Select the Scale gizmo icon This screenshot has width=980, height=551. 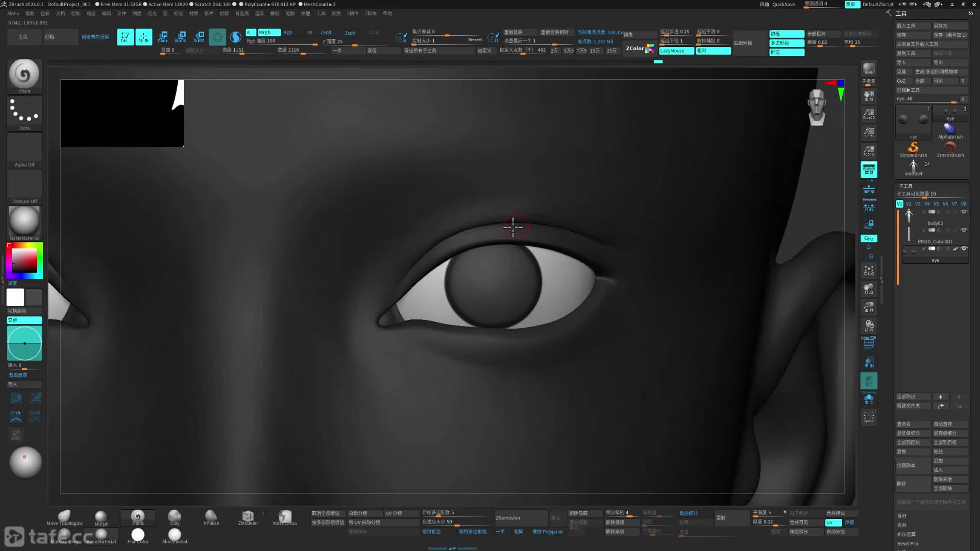pos(181,37)
